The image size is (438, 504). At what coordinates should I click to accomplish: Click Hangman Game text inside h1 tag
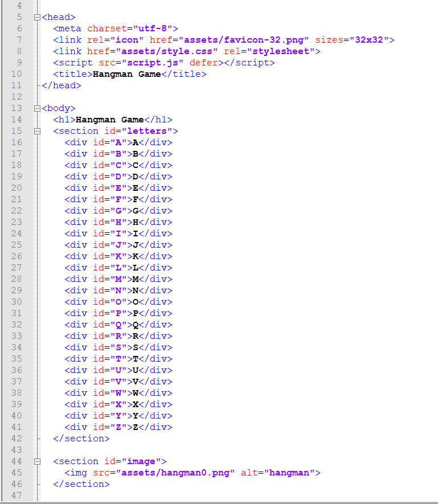point(110,120)
